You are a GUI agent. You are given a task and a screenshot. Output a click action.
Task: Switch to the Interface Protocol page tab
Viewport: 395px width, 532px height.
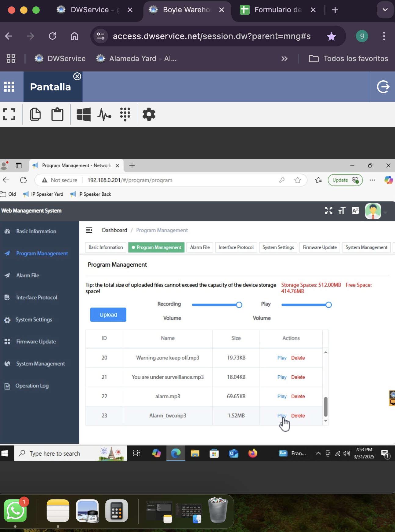tap(236, 247)
